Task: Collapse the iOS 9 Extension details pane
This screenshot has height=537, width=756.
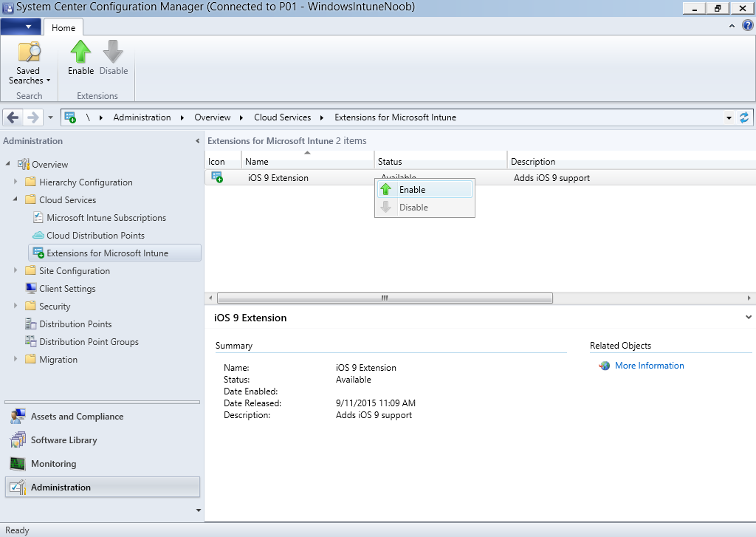Action: pyautogui.click(x=749, y=318)
